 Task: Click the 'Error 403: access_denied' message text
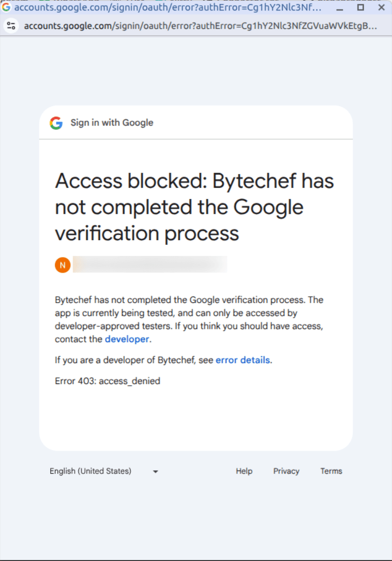click(107, 381)
